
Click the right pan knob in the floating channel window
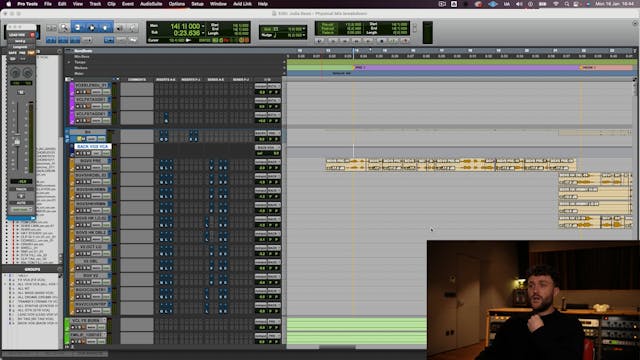[28, 73]
